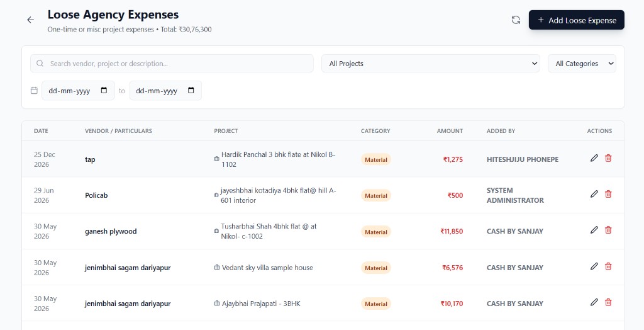Screen dimensions: 644x330
Task: Delete the Vedant sky villa expense row
Action: coord(608,266)
